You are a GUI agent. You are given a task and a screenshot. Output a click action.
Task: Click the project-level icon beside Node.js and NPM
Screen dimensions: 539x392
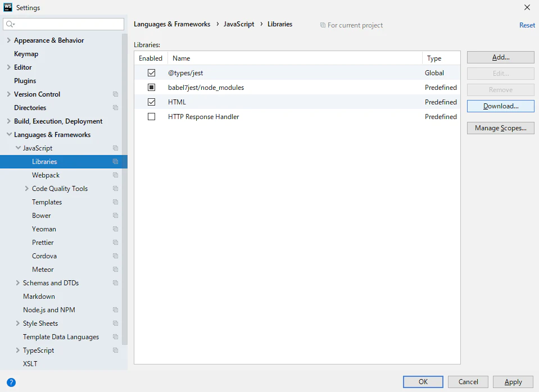[116, 310]
